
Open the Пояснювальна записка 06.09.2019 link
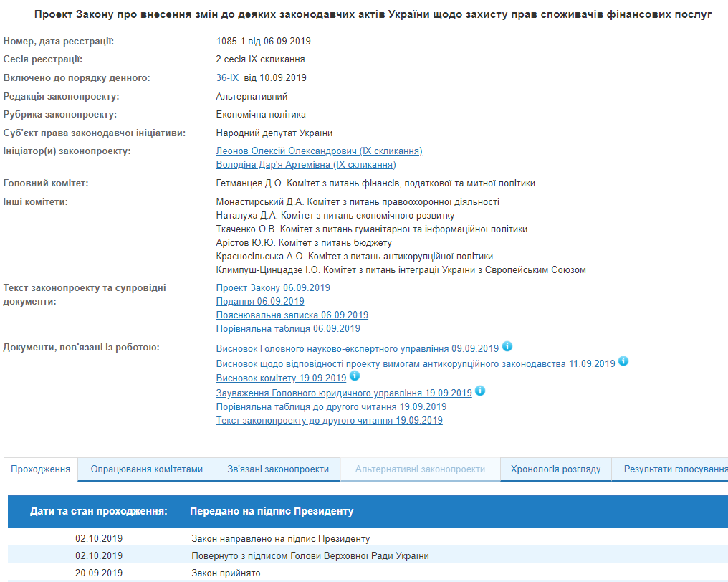click(292, 315)
